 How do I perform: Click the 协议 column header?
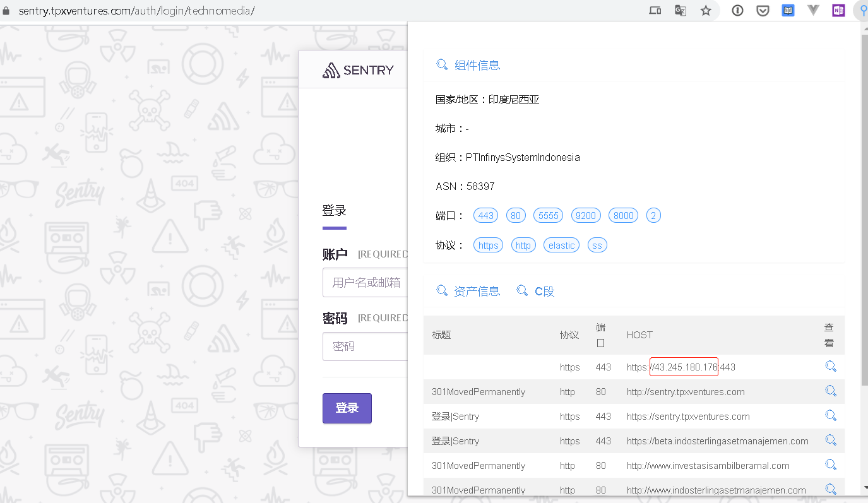tap(569, 335)
